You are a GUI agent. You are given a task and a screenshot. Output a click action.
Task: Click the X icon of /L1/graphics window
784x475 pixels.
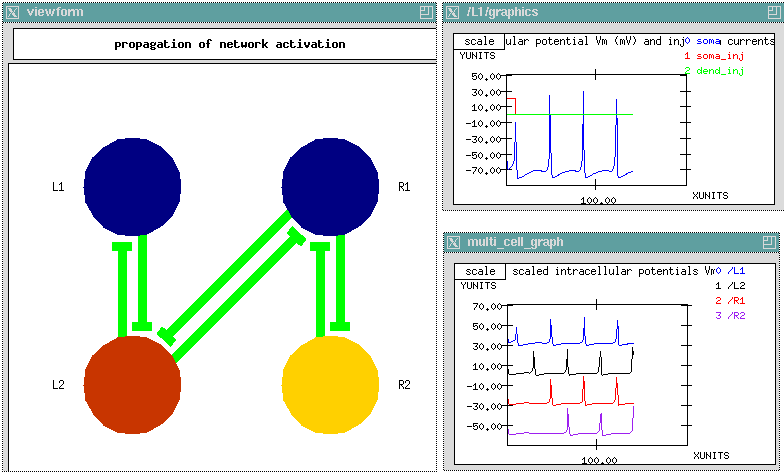(452, 12)
